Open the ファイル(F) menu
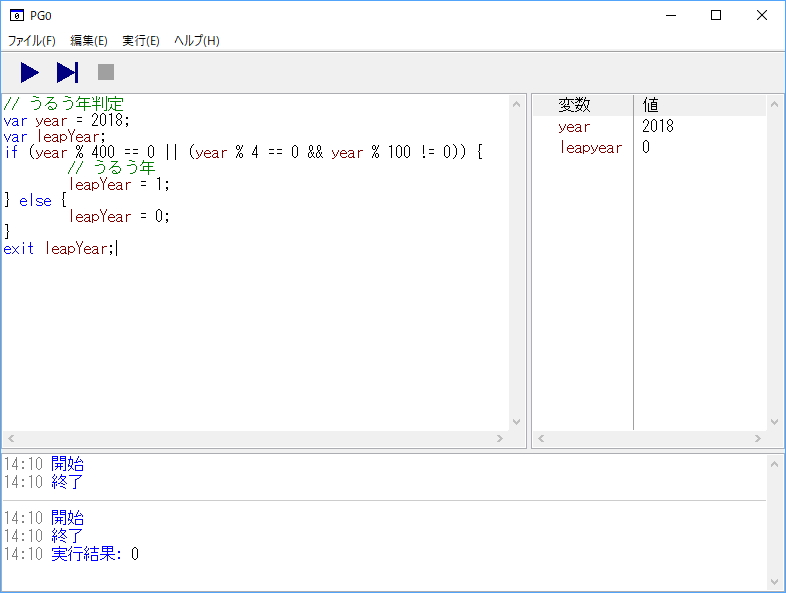 click(32, 41)
